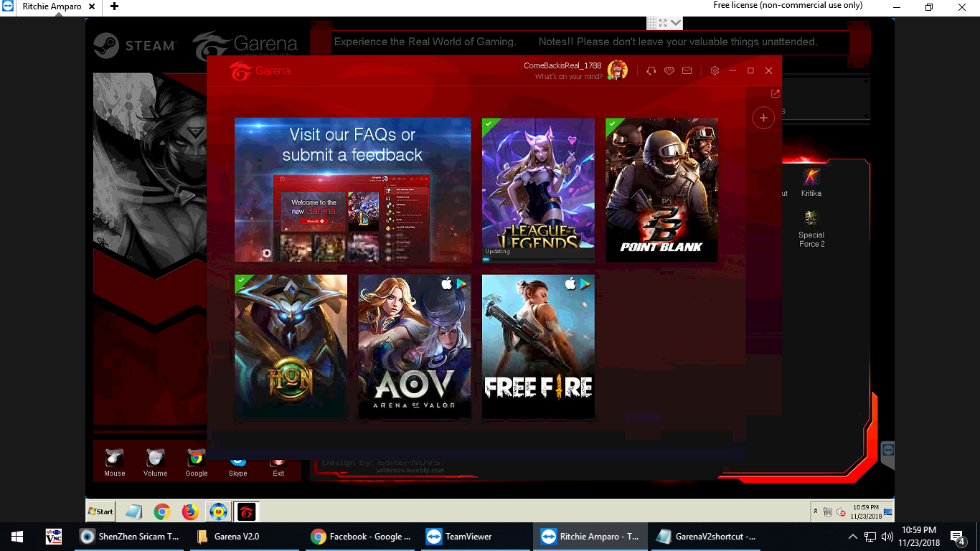Screen dimensions: 980x551
Task: Open Chrome in remote quick launch
Action: click(162, 512)
